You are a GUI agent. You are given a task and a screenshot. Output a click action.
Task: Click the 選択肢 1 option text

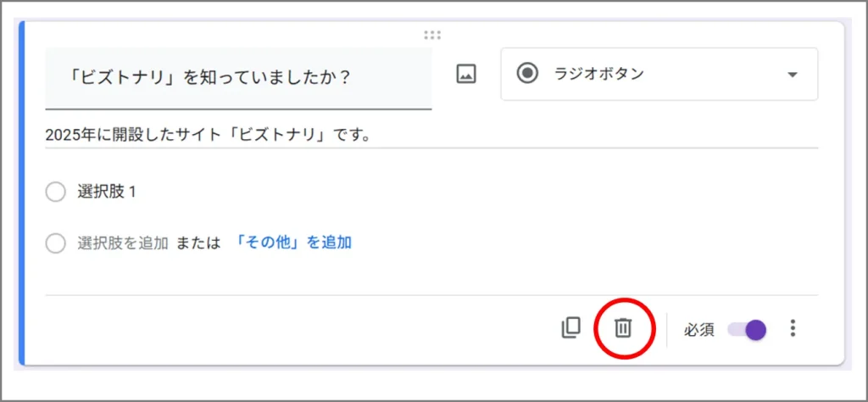pyautogui.click(x=107, y=192)
